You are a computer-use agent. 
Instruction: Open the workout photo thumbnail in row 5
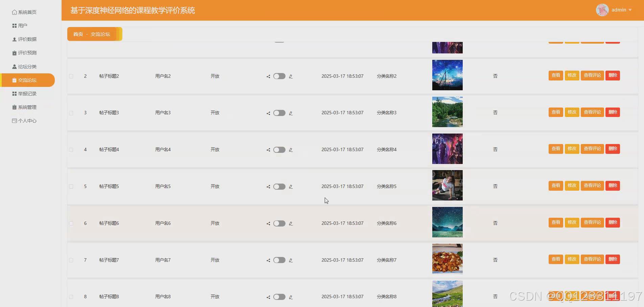pos(447,185)
